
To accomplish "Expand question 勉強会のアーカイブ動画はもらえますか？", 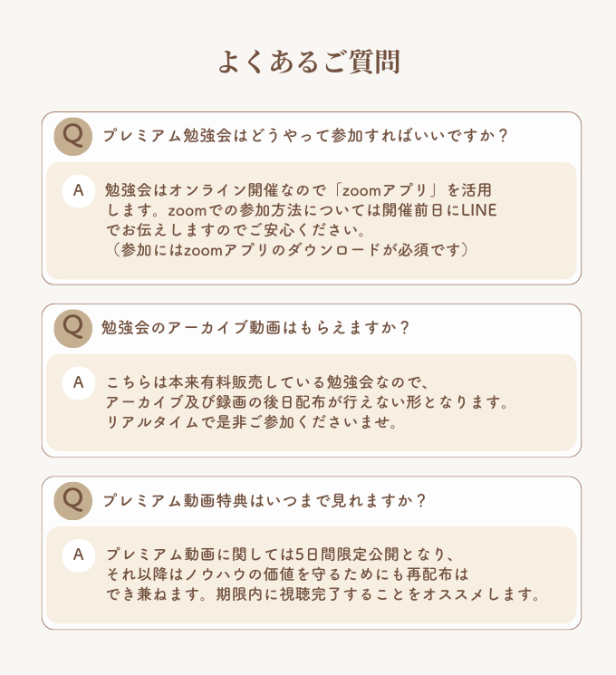I will coord(256,328).
